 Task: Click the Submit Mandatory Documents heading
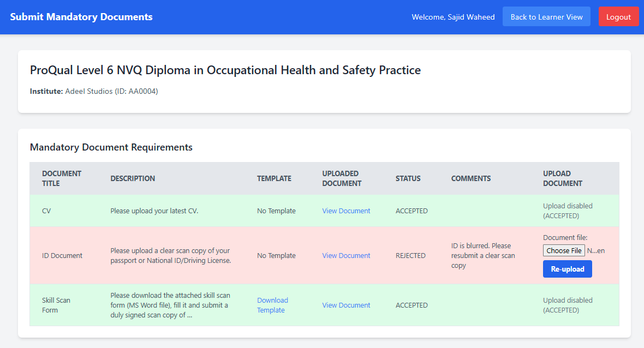tap(81, 17)
